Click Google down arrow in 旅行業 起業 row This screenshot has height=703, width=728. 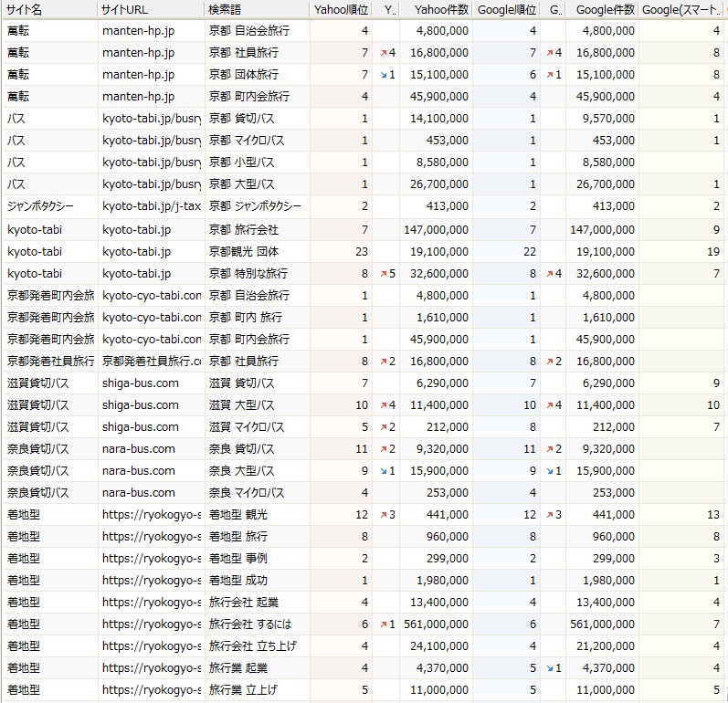[548, 667]
